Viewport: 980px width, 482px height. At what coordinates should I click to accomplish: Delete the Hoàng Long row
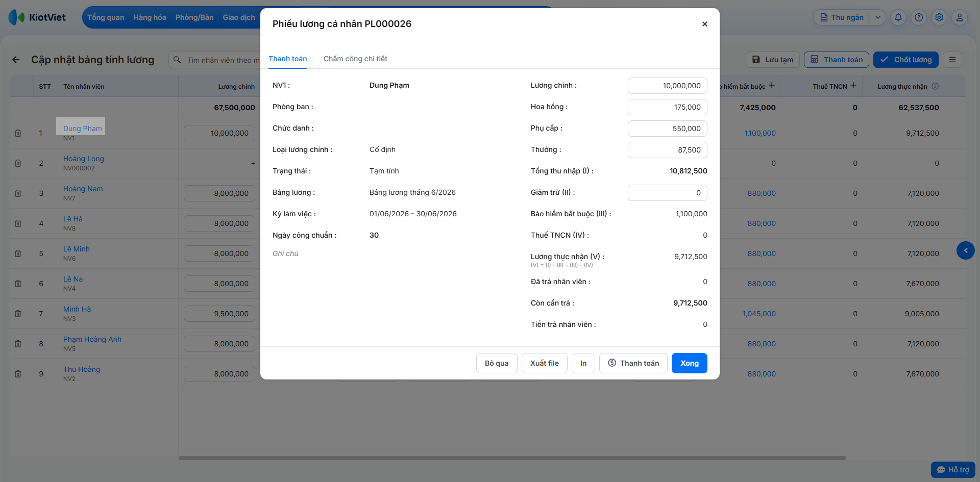(x=18, y=163)
